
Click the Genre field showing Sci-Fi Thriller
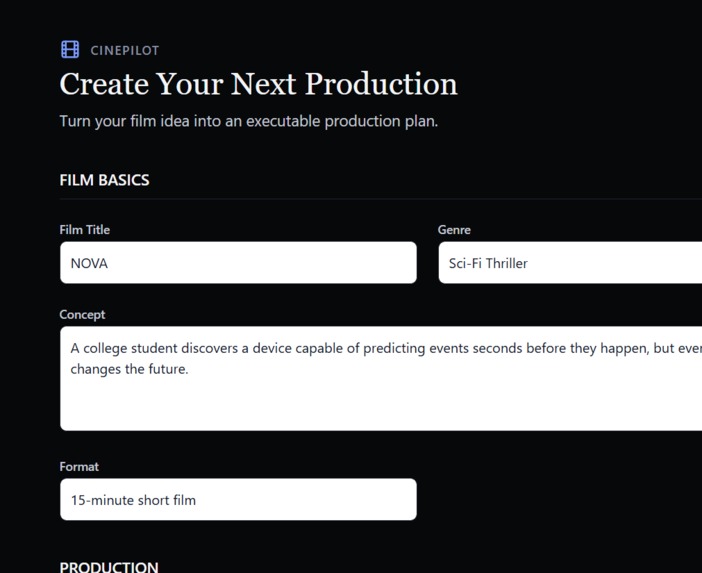[570, 263]
